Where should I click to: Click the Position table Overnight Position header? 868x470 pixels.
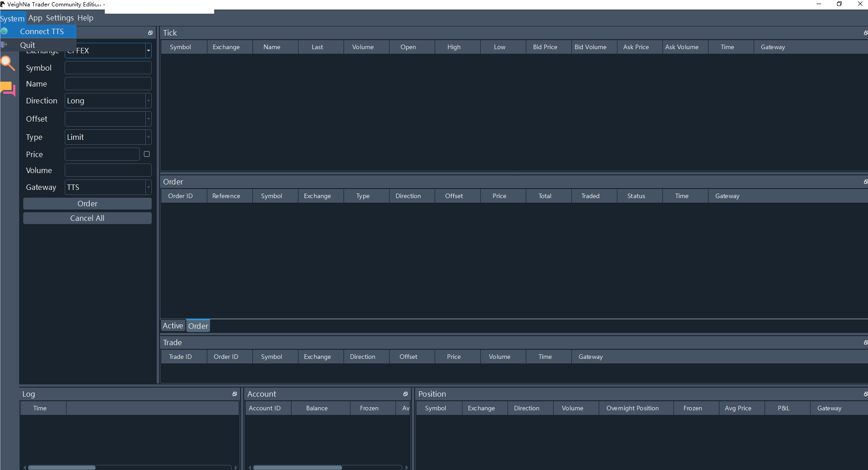636,408
